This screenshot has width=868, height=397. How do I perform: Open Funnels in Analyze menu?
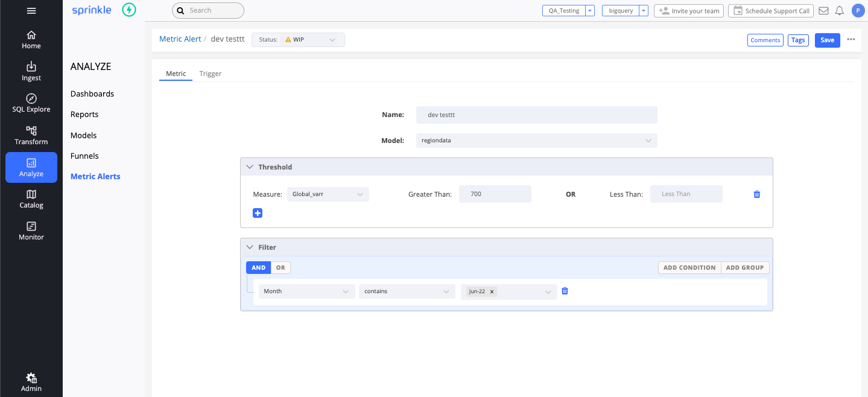pos(84,156)
